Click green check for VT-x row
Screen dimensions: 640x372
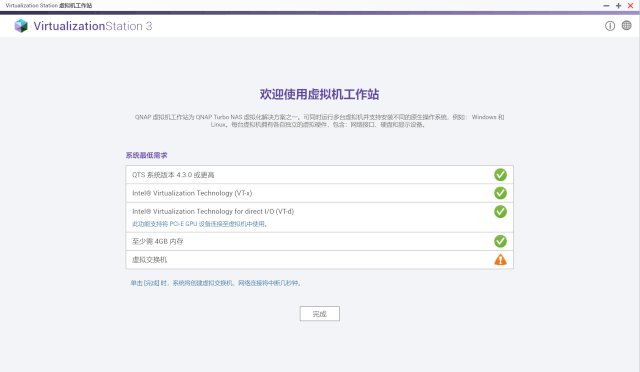click(x=500, y=193)
